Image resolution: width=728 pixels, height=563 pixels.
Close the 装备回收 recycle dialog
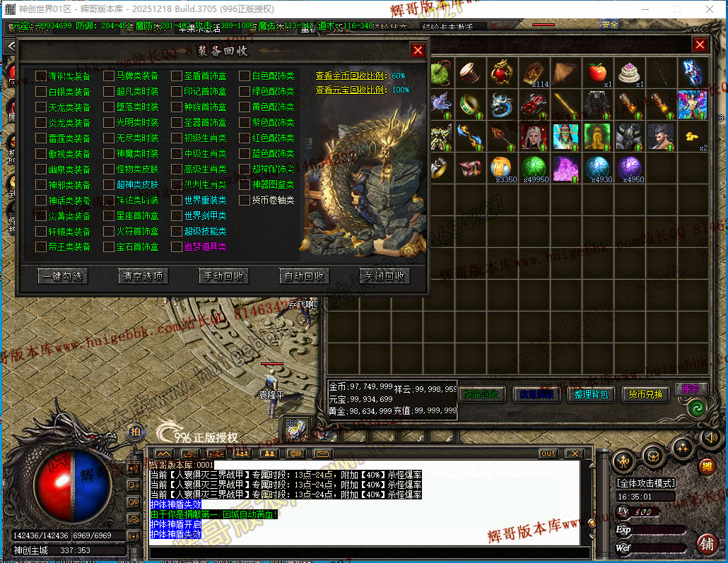pos(418,50)
